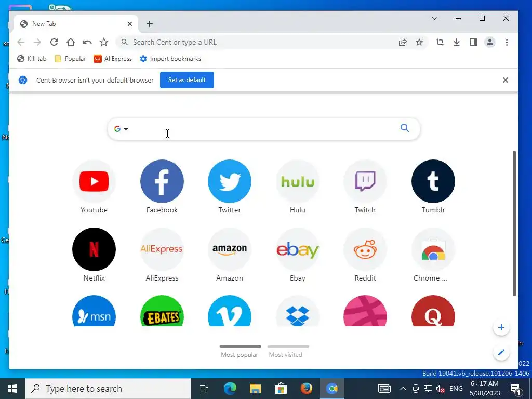532x399 pixels.
Task: Add a new shortcut with plus button
Action: tap(501, 327)
